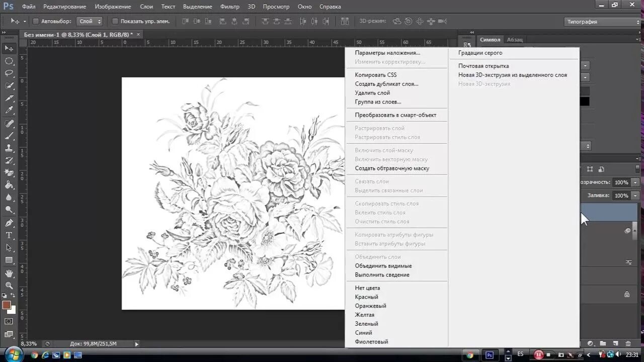Choose Преобразовать в смарт-объект
The width and height of the screenshot is (644, 362).
click(396, 115)
